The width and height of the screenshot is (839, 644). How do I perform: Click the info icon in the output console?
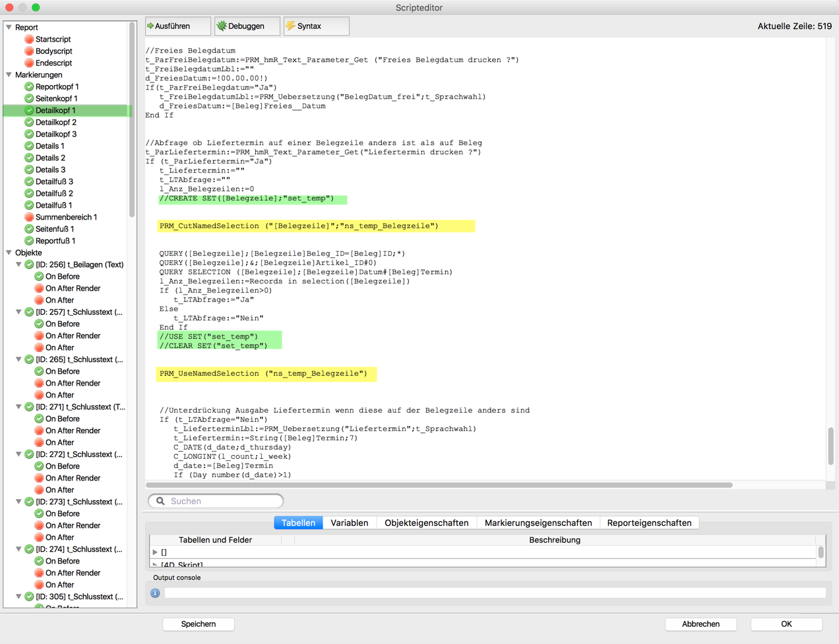click(155, 593)
